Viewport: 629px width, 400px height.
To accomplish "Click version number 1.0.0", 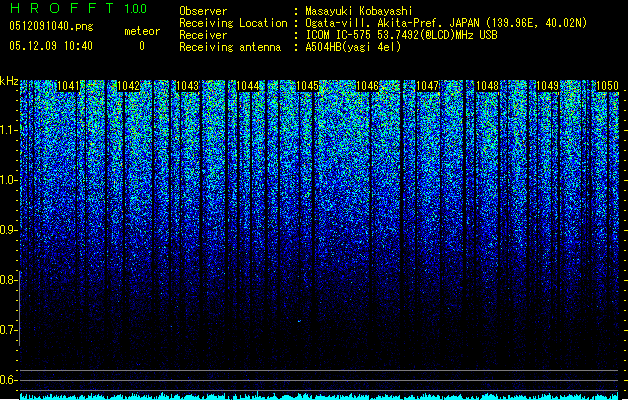I will click(x=136, y=9).
